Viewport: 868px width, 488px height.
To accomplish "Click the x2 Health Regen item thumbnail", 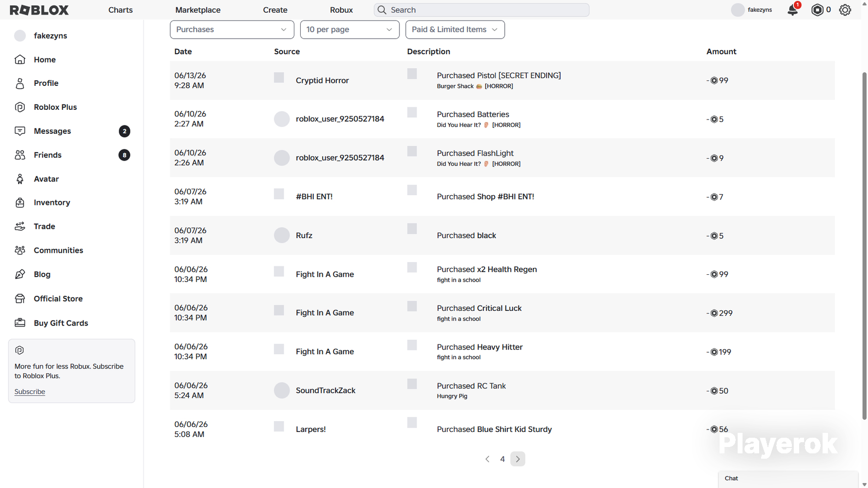I will click(412, 267).
